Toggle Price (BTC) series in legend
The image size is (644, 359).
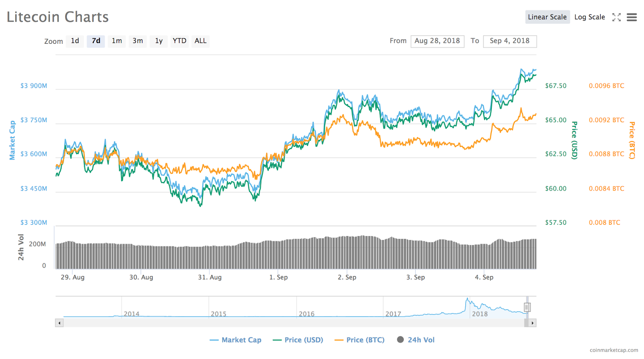pos(359,340)
